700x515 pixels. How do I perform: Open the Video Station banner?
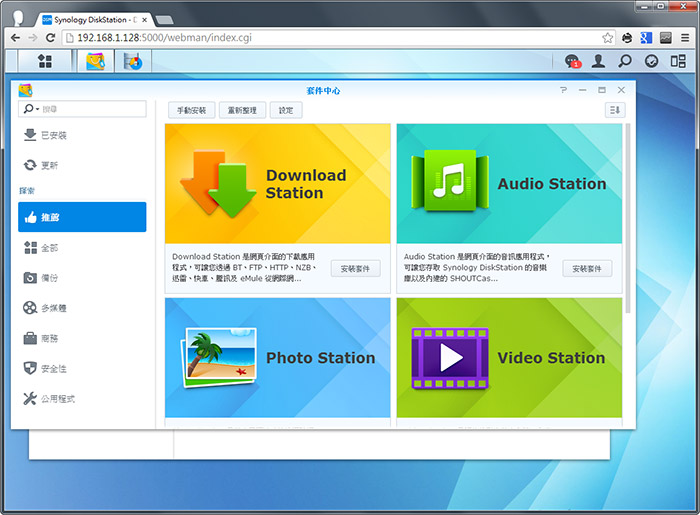click(509, 357)
